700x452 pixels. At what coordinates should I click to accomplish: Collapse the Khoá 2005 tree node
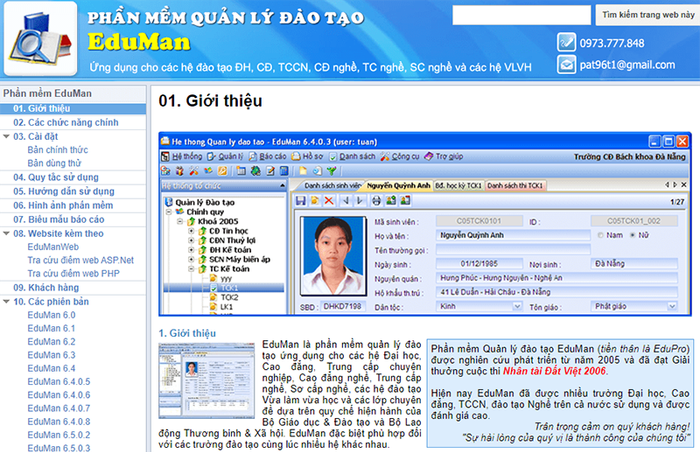[180, 221]
